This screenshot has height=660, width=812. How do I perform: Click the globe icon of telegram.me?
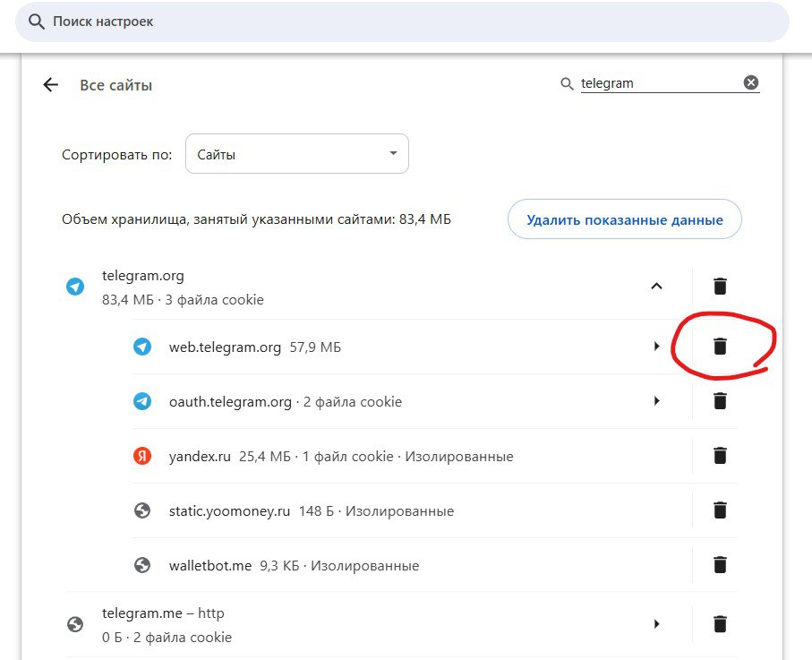coord(75,624)
